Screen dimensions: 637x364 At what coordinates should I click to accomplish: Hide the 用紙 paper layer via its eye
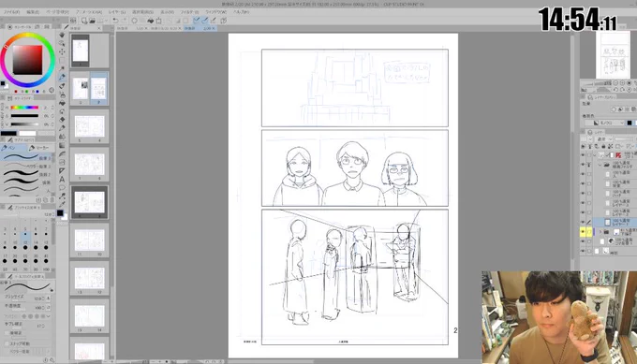click(583, 252)
